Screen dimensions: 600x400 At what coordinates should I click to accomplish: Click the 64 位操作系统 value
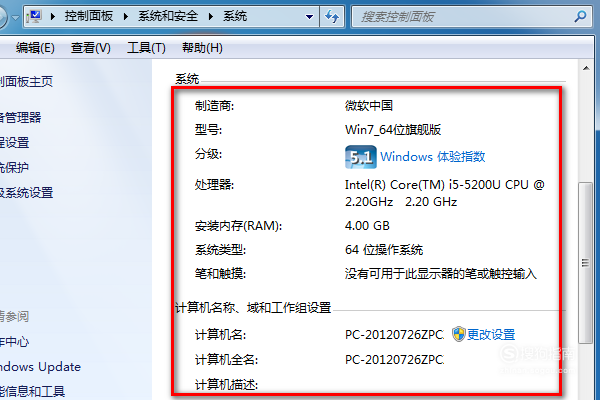384,250
